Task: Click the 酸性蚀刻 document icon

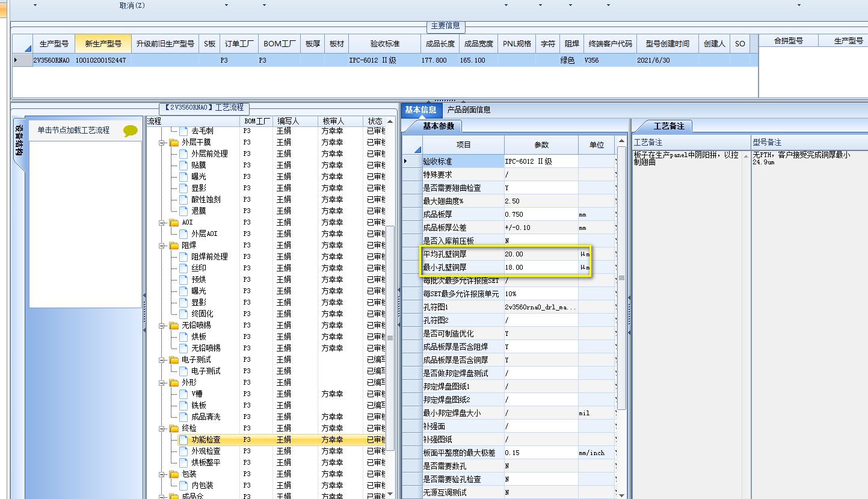Action: tap(183, 200)
